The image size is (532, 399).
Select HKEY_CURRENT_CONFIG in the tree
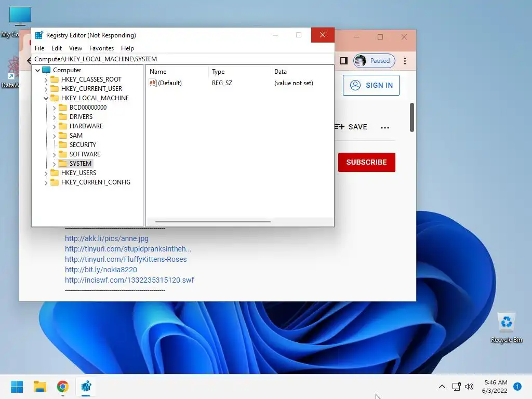coord(96,182)
